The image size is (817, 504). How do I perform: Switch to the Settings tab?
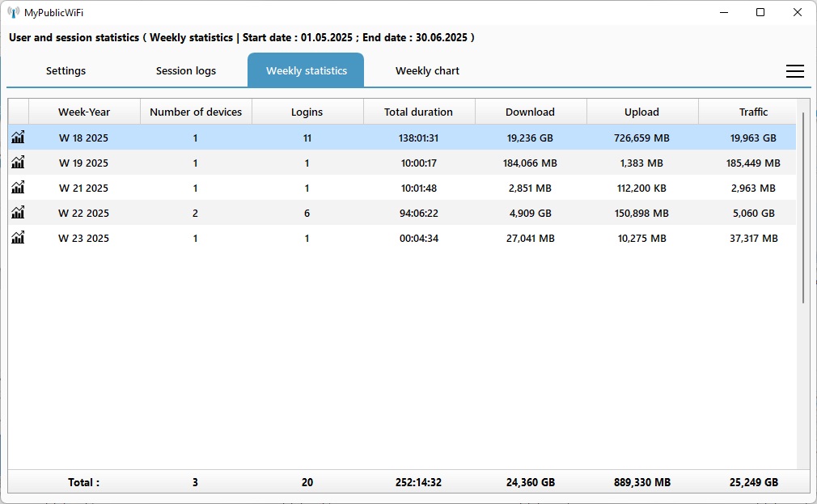[x=66, y=71]
